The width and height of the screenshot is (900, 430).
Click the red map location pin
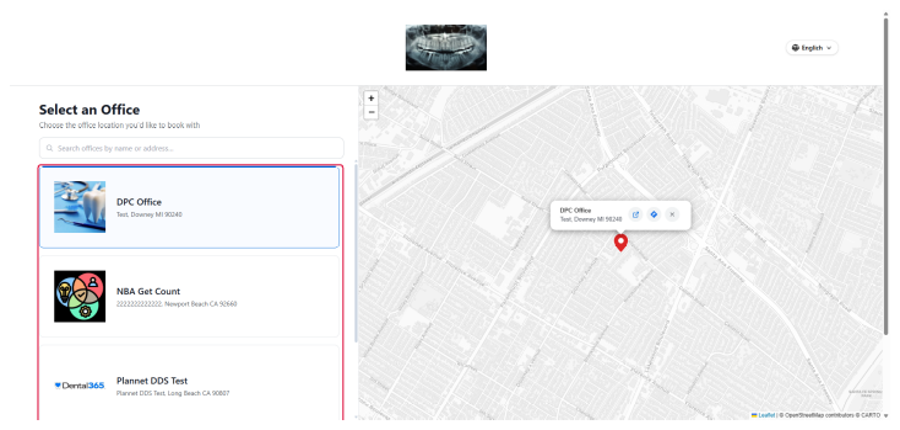click(x=620, y=242)
